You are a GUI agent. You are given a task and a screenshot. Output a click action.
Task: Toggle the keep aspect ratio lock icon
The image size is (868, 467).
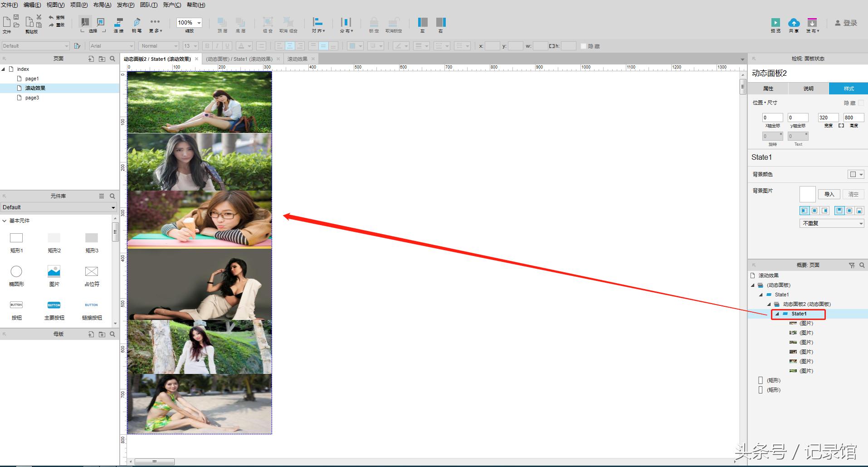click(841, 126)
